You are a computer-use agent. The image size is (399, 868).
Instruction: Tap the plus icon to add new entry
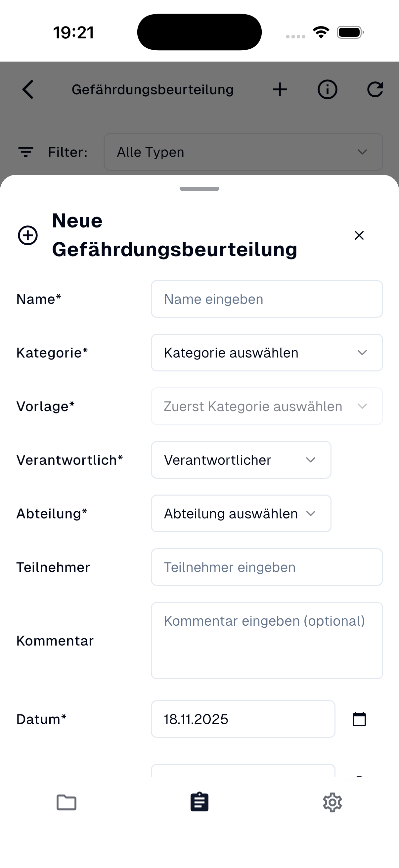click(280, 89)
